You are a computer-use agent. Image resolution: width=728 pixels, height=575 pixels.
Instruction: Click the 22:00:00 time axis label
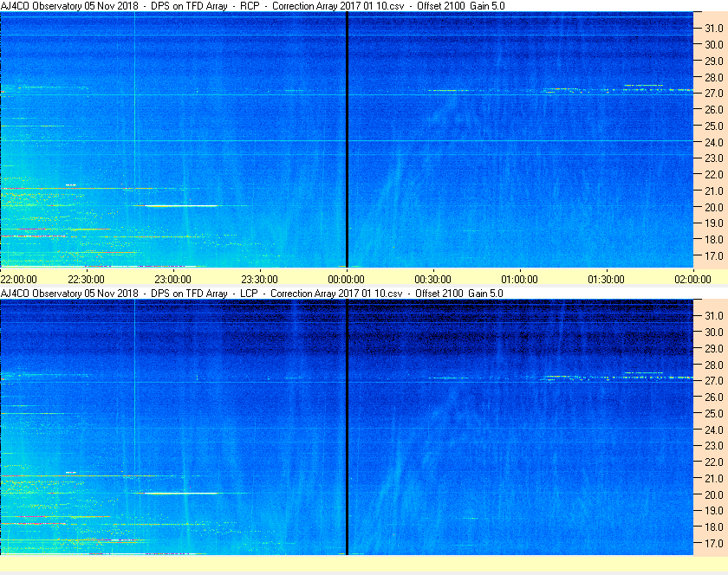coord(18,280)
